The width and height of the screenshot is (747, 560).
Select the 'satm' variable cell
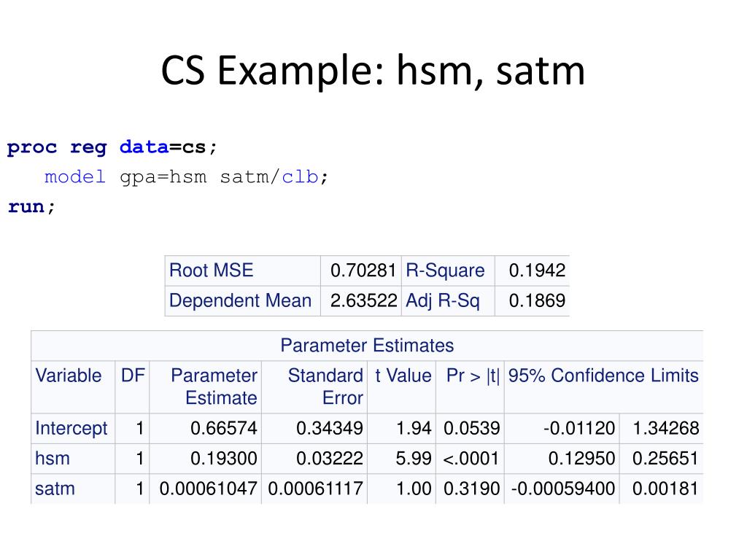tap(73, 489)
